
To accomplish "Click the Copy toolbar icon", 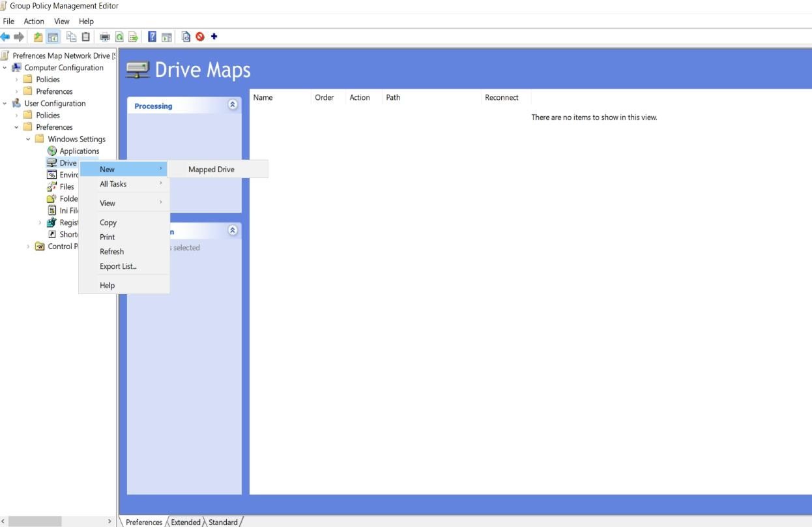I will [x=72, y=37].
